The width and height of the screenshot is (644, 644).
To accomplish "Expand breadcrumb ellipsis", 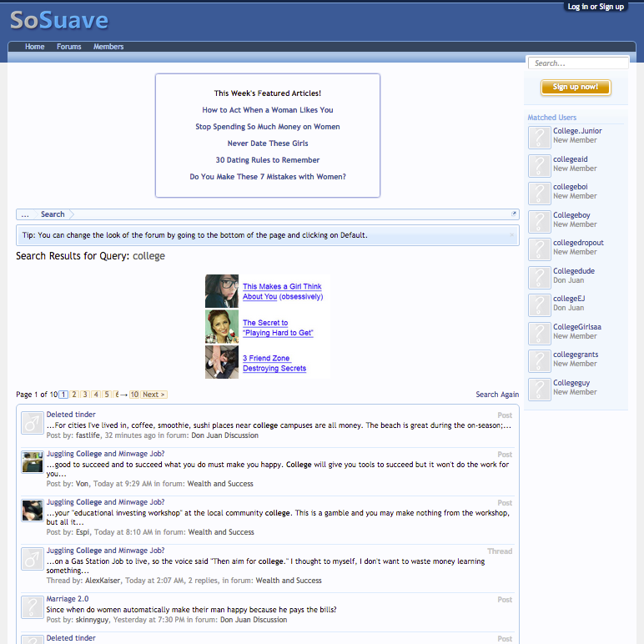I will (25, 214).
